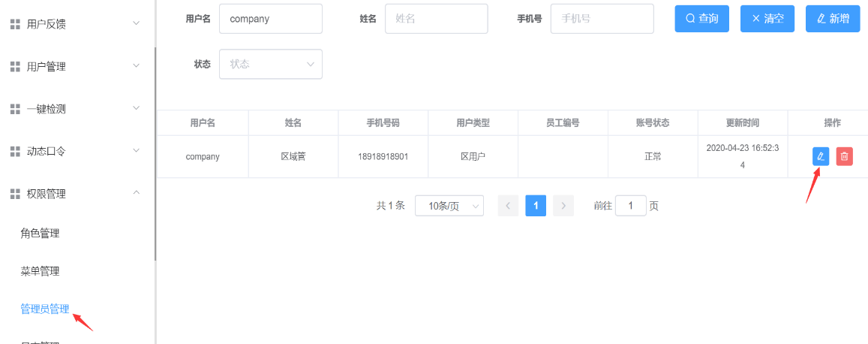Open the 状态 status dropdown
Image resolution: width=868 pixels, height=344 pixels.
coord(271,65)
